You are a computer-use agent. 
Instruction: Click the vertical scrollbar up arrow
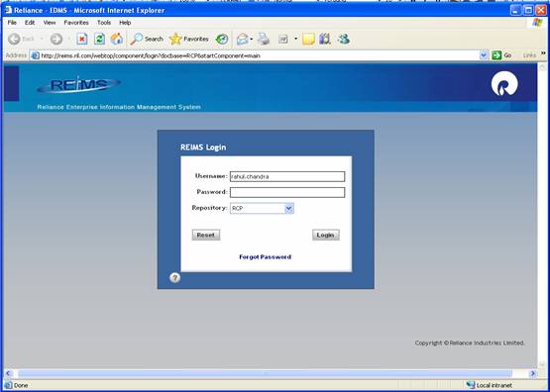tap(542, 67)
